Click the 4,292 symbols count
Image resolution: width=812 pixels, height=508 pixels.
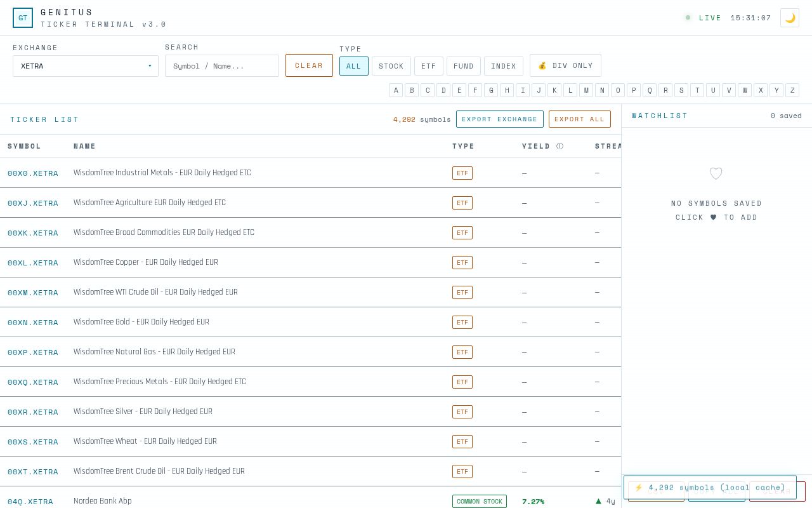coord(422,119)
